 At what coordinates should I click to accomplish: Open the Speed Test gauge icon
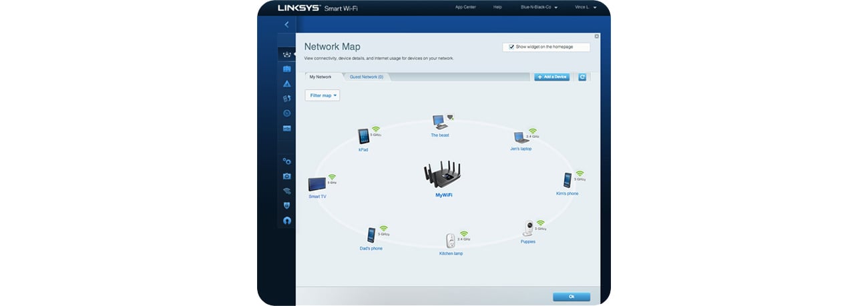coord(286,113)
